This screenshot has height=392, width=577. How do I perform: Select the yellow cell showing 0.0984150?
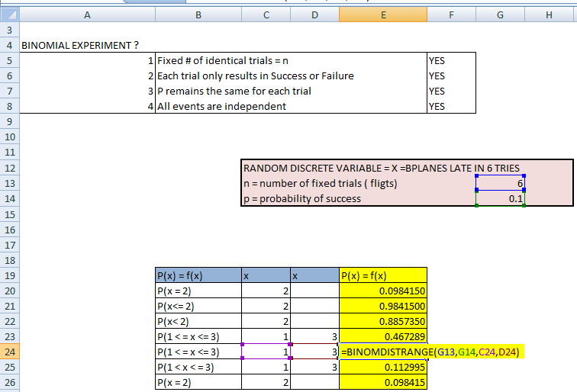382,291
